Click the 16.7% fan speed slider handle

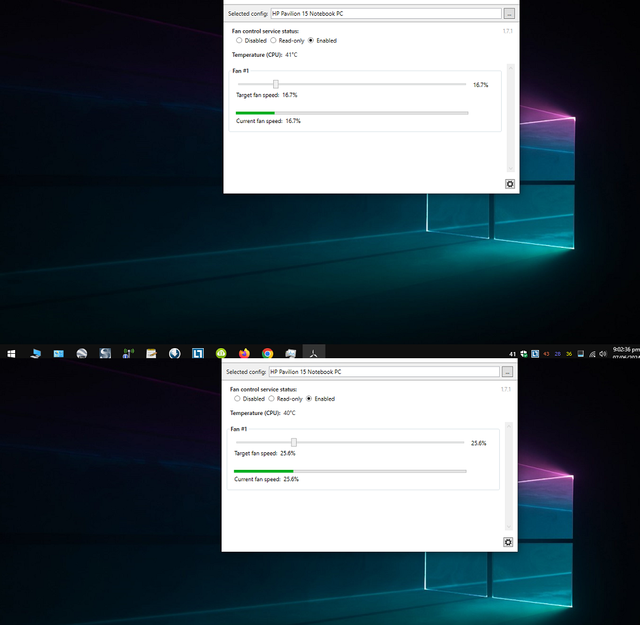(x=276, y=84)
